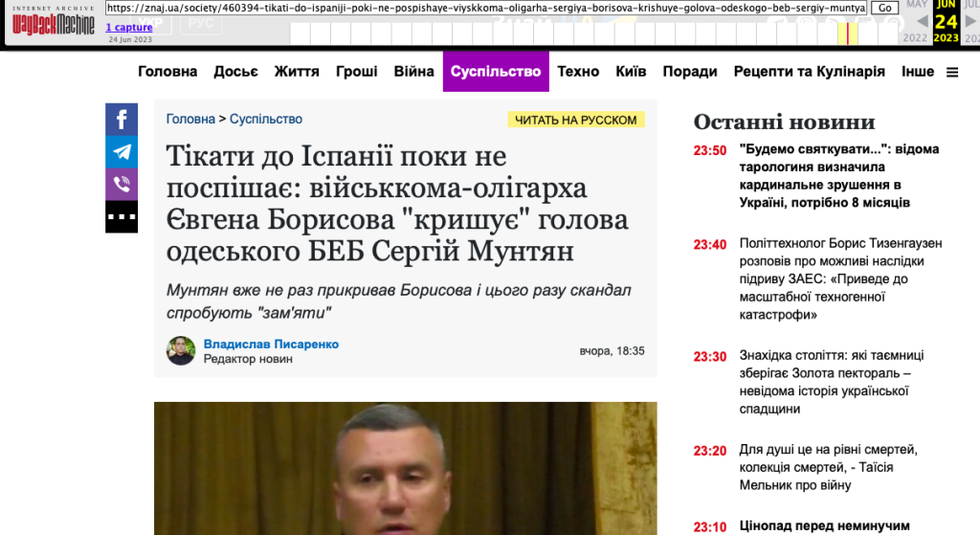Open the hamburger menu in navigation

952,73
